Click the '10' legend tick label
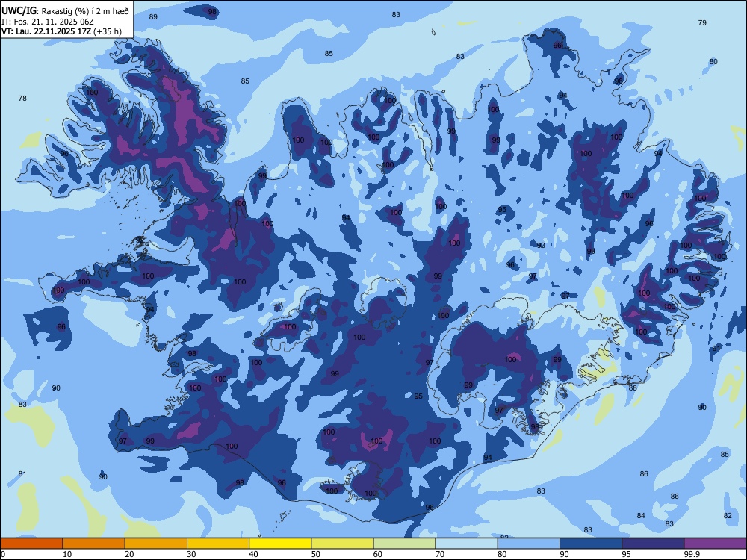The height and width of the screenshot is (560, 747). coord(66,554)
